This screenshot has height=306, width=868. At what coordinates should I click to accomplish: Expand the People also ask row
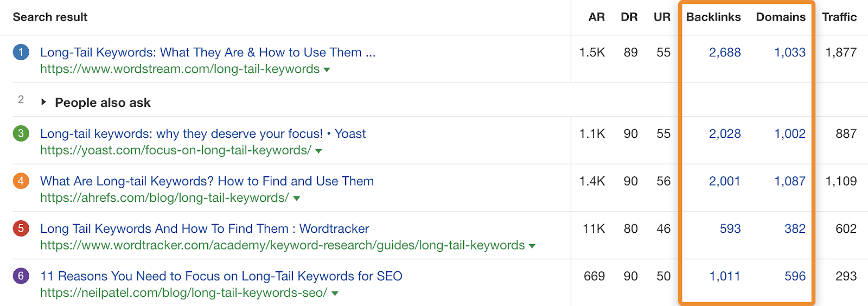click(44, 102)
